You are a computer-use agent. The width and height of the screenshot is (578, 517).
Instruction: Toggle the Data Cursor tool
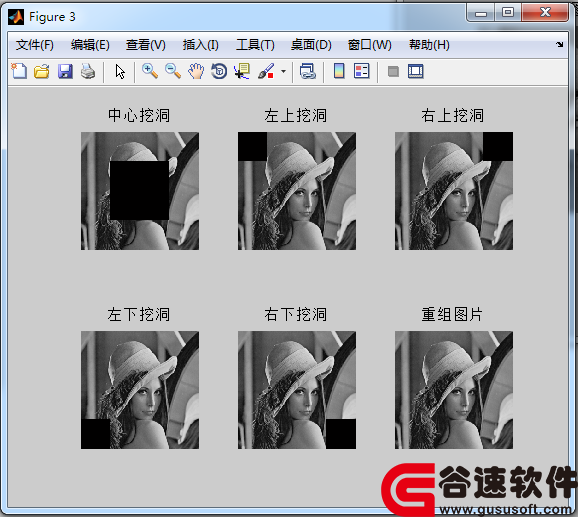click(242, 71)
